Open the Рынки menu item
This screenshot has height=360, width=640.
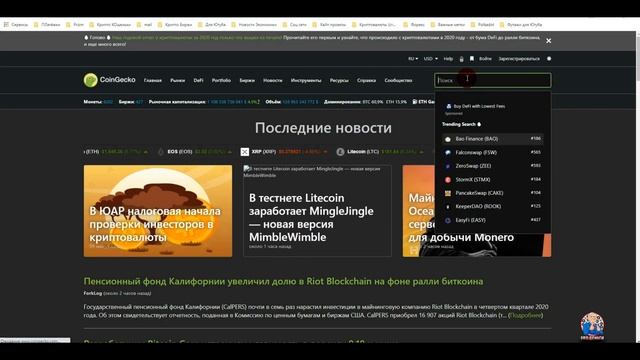click(178, 80)
